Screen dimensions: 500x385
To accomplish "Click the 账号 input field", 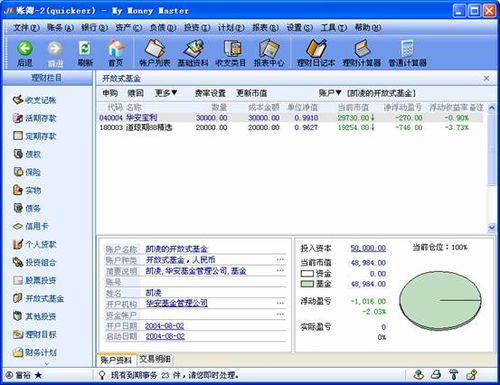I will pos(213,282).
